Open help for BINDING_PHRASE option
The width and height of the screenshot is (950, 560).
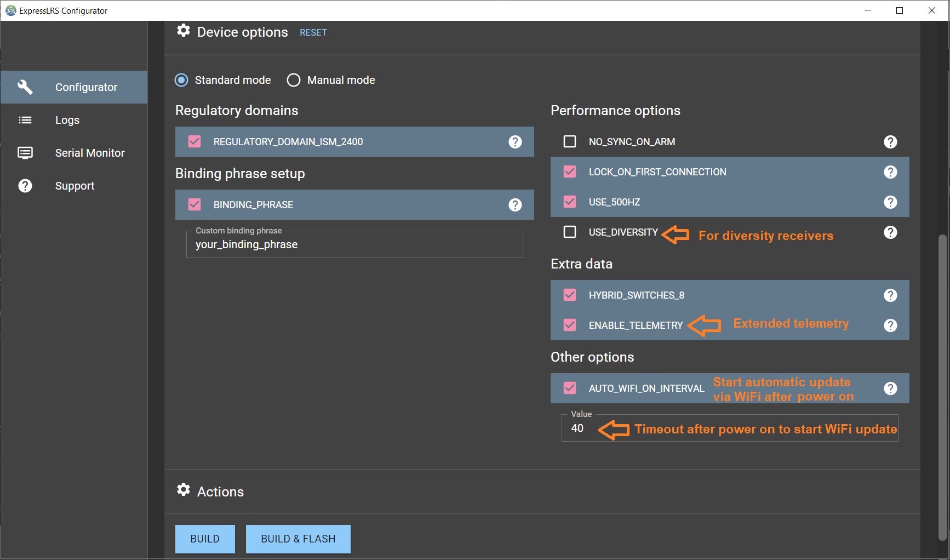pyautogui.click(x=515, y=205)
